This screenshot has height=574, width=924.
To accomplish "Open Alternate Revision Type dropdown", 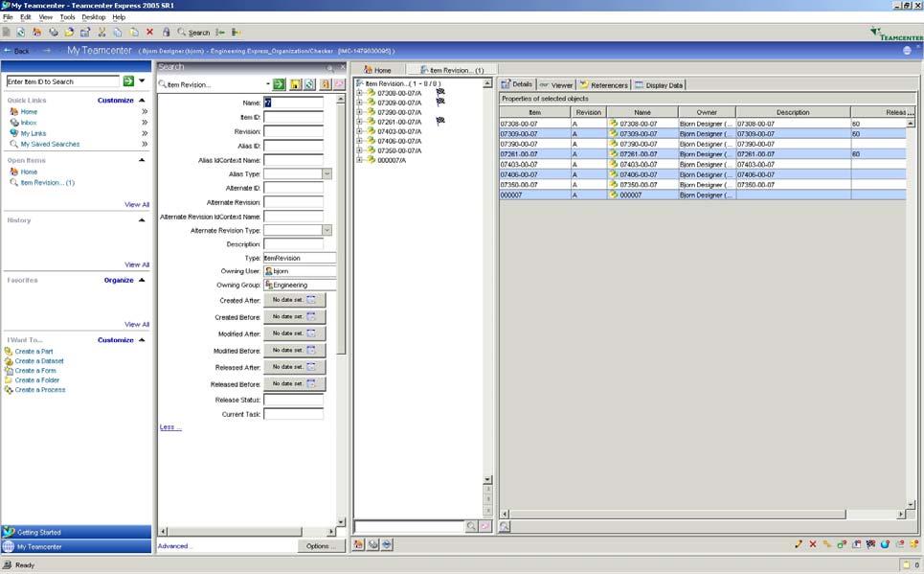I will point(327,230).
